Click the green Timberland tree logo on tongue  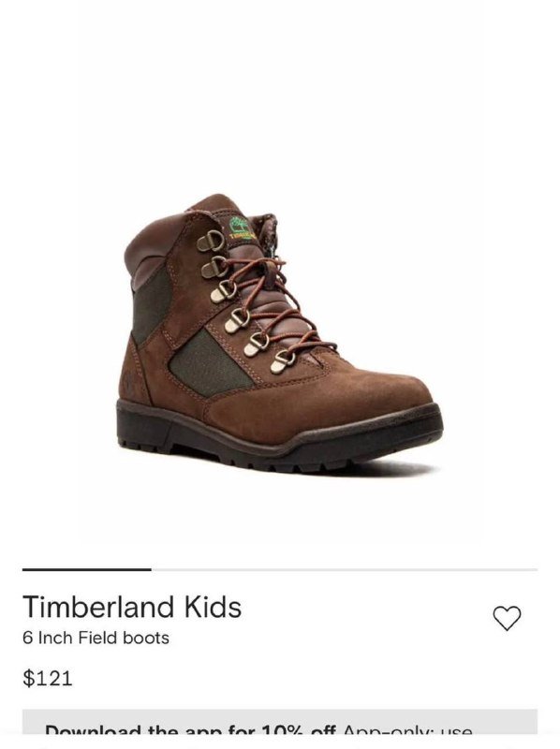(x=241, y=228)
